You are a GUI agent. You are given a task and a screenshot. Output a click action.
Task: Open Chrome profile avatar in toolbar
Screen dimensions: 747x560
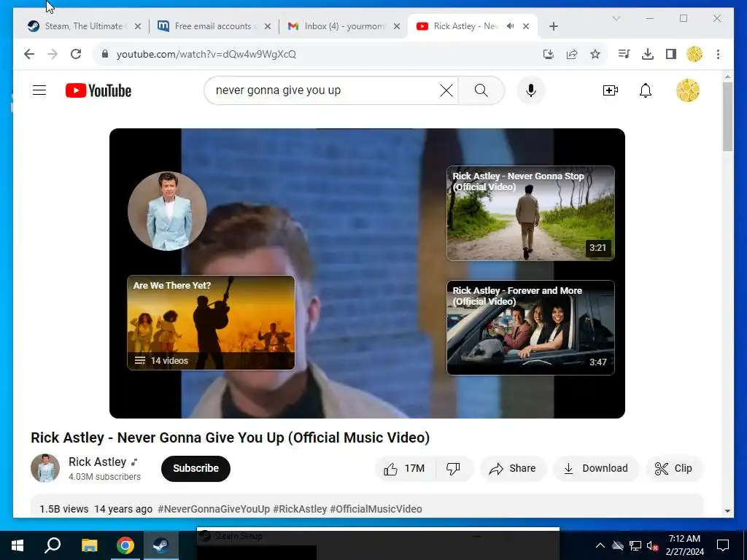click(694, 54)
